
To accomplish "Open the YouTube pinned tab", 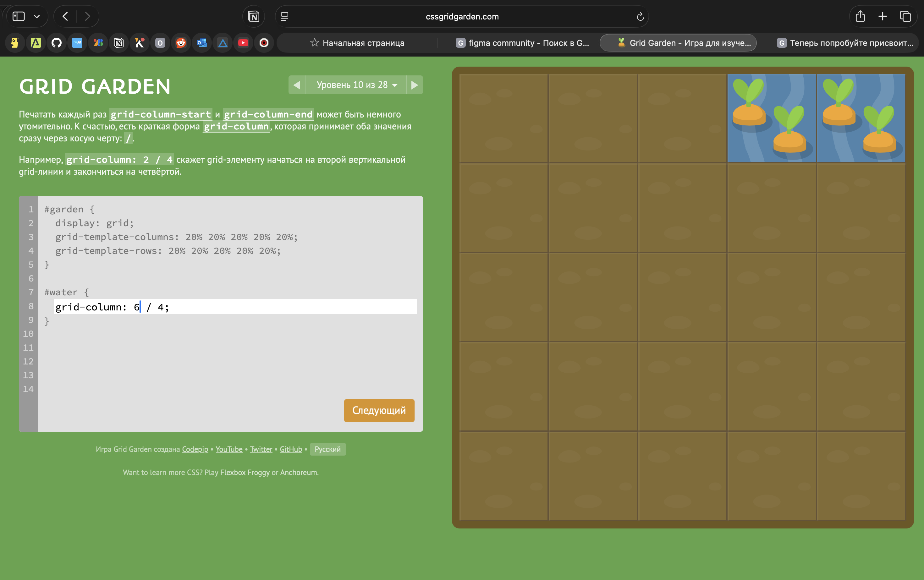I will (x=243, y=43).
